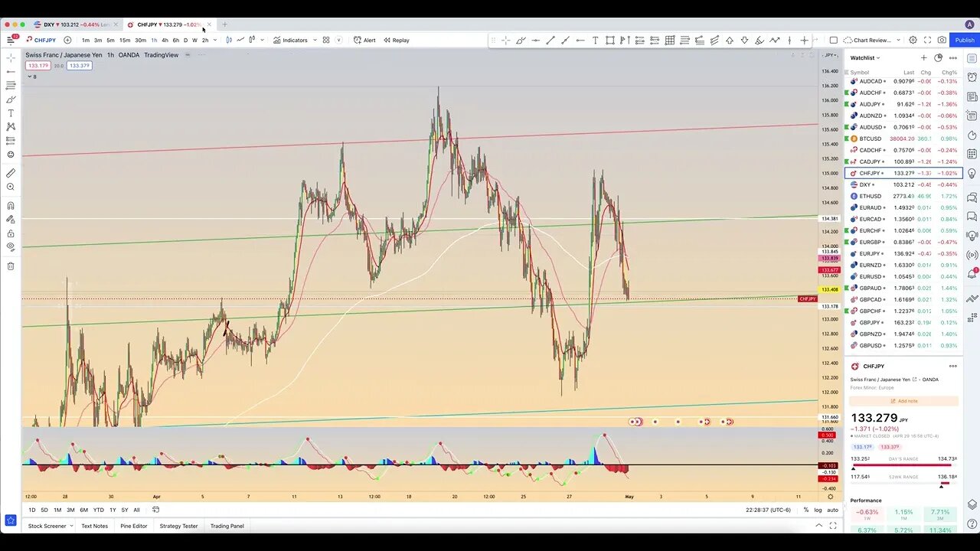Open Stock Screener dropdown tab
This screenshot has height=551, width=980.
coord(51,526)
